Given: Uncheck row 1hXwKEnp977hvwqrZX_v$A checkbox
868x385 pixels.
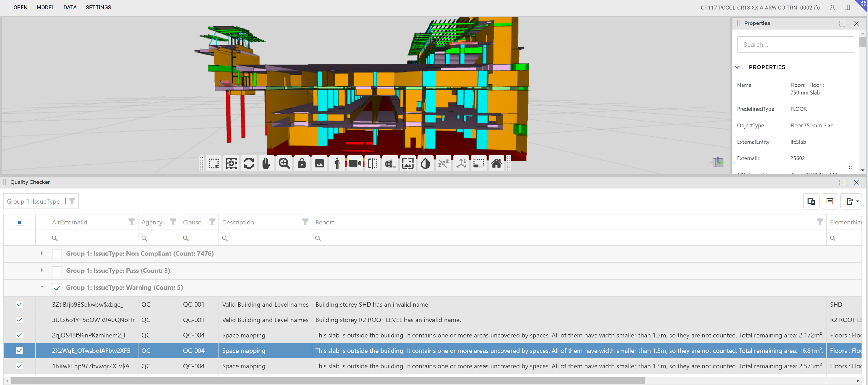Looking at the screenshot, I should 19,366.
